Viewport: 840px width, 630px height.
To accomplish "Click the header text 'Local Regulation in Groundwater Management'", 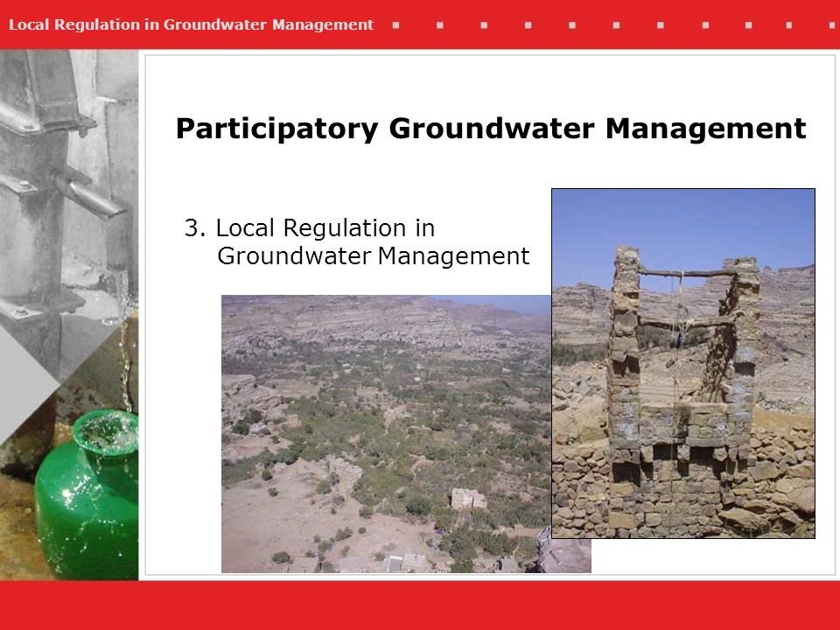I will tap(191, 24).
